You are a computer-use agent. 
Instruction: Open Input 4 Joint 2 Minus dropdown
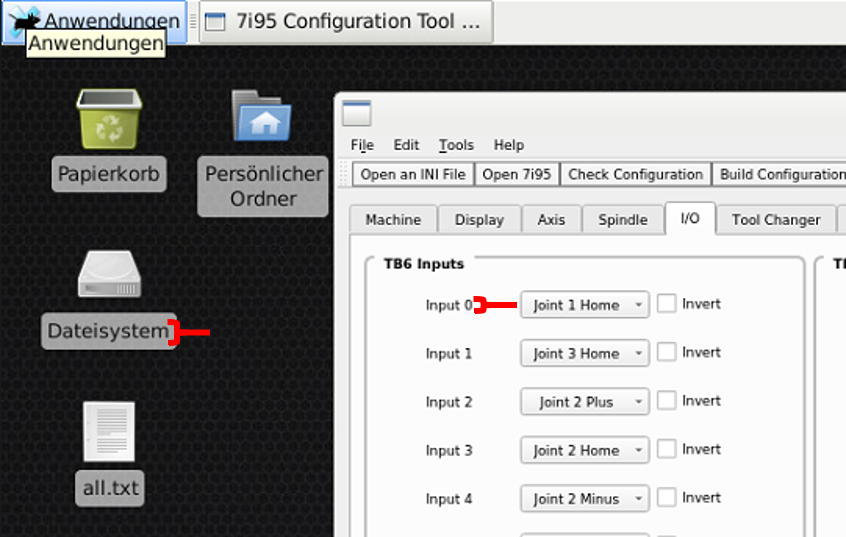[584, 499]
